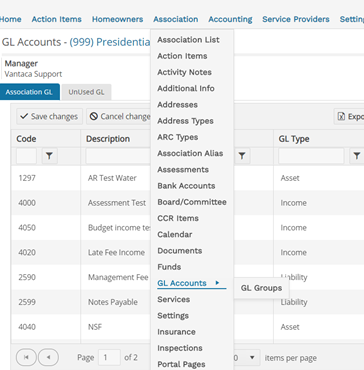The width and height of the screenshot is (364, 370).
Task: Click the (999) Presidential association link
Action: click(110, 42)
